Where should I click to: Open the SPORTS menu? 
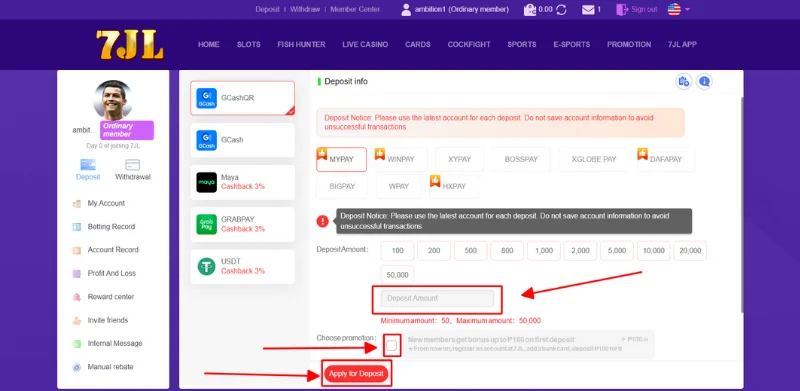pos(521,44)
